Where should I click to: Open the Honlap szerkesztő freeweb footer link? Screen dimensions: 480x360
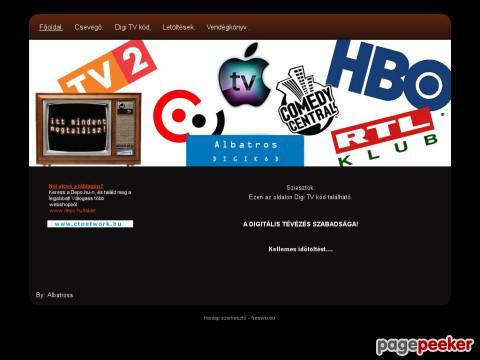(x=239, y=318)
